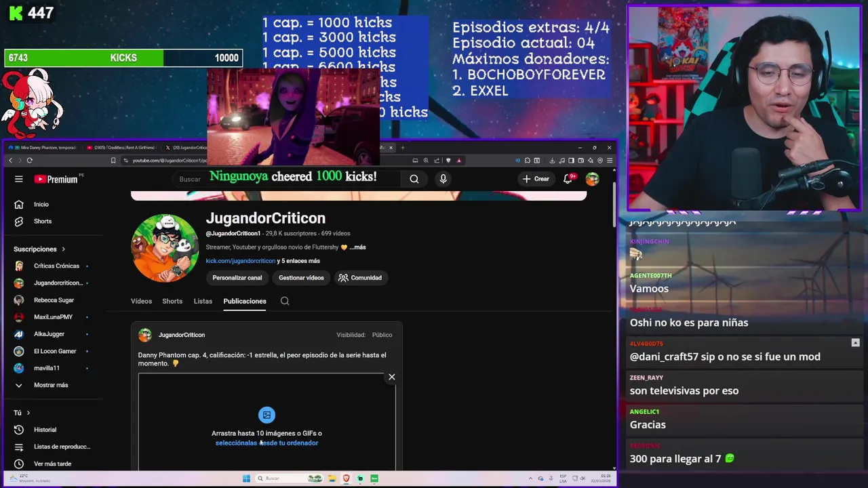Screen dimensions: 868x488
Task: Click the browser address bar URL youtube.com/@JugandorCriticon1
Action: click(x=170, y=161)
